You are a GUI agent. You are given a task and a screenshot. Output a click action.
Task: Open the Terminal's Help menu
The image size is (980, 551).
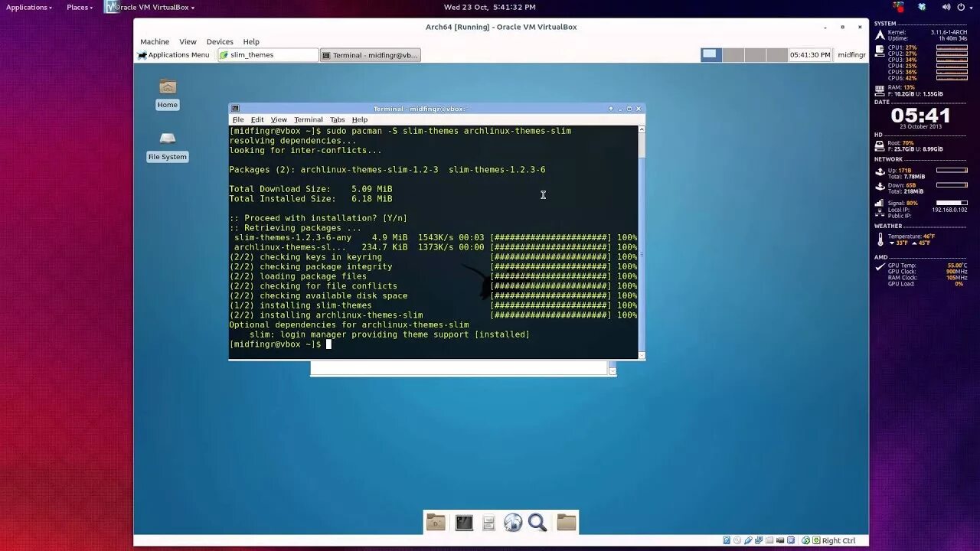(360, 119)
